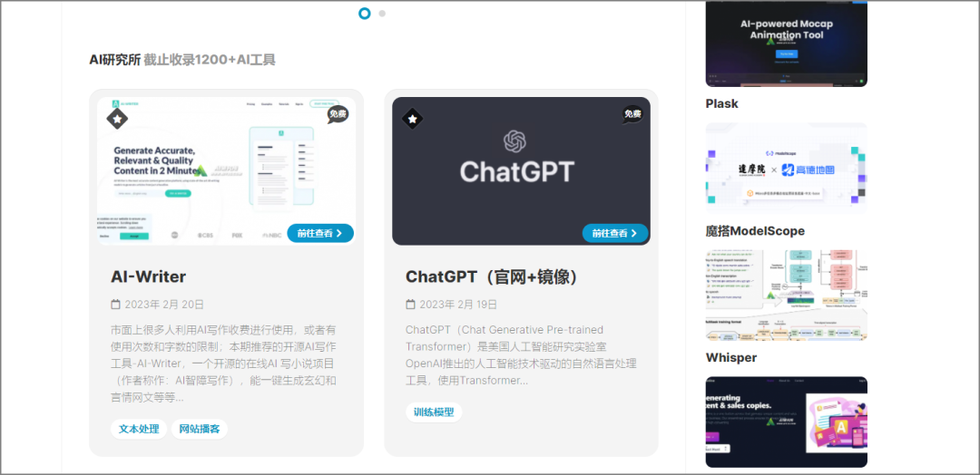980x475 pixels.
Task: Click the ChatGPT description paragraph
Action: [x=521, y=354]
